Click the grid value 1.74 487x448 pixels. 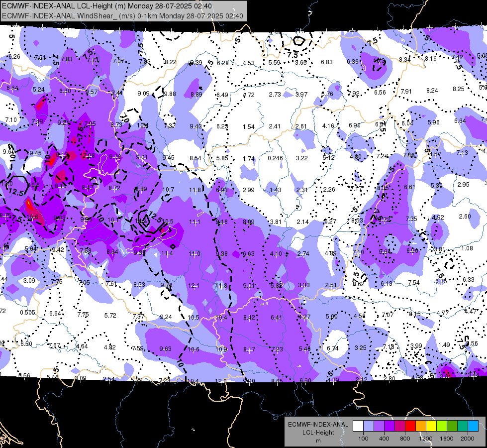click(248, 159)
